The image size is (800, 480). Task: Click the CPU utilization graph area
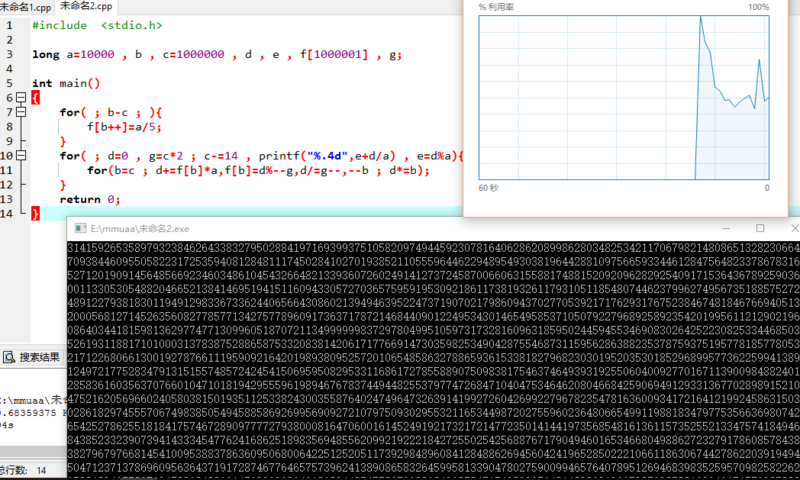click(x=623, y=97)
